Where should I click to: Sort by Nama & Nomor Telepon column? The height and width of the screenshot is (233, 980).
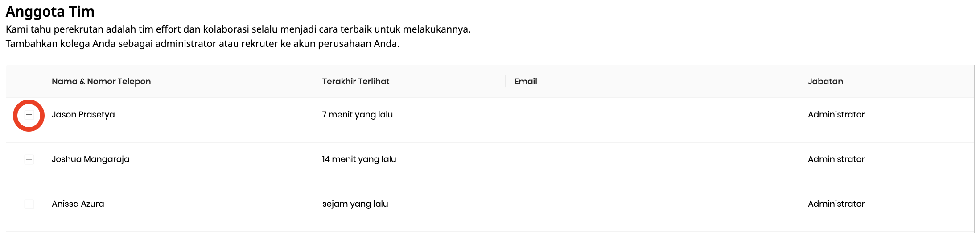pos(101,82)
